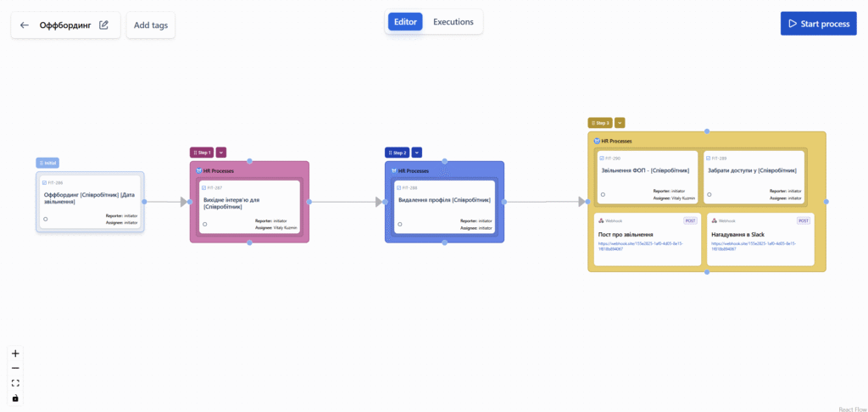The width and height of the screenshot is (868, 412).
Task: Click the Add tags button
Action: click(x=151, y=25)
